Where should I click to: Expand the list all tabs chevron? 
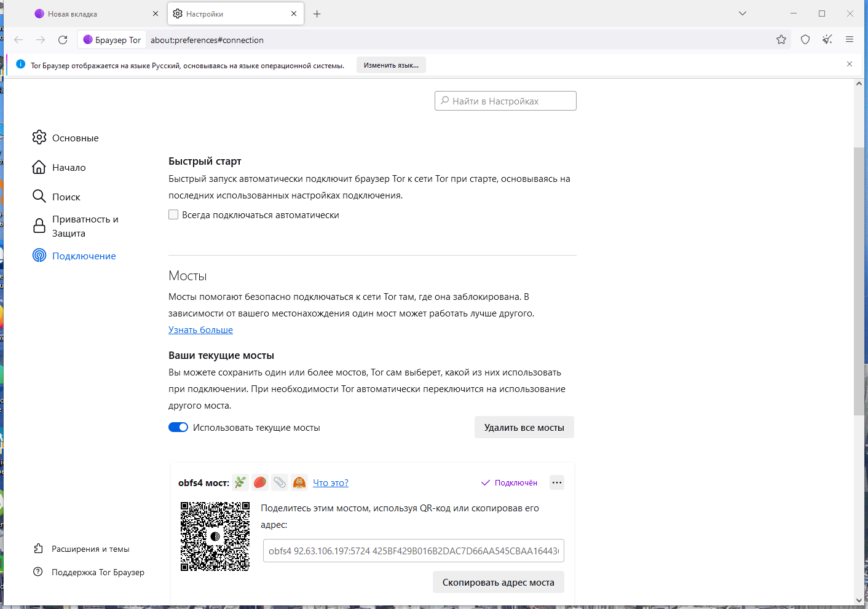[743, 14]
